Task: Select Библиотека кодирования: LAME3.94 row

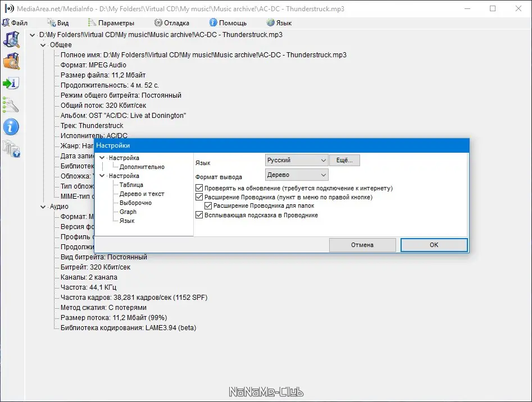Action: [x=128, y=328]
